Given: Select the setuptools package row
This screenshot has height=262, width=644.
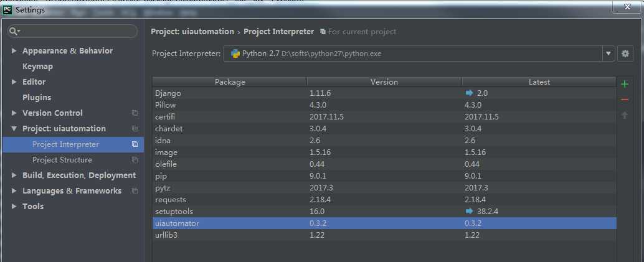Looking at the screenshot, I should (x=384, y=212).
